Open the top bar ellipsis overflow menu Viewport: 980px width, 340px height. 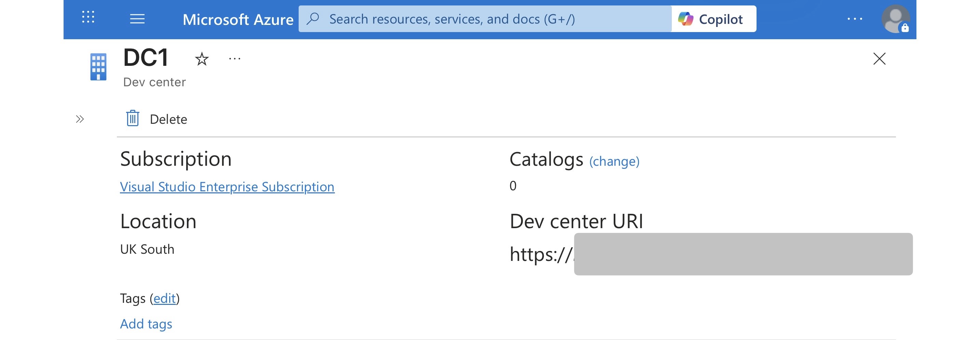point(855,19)
